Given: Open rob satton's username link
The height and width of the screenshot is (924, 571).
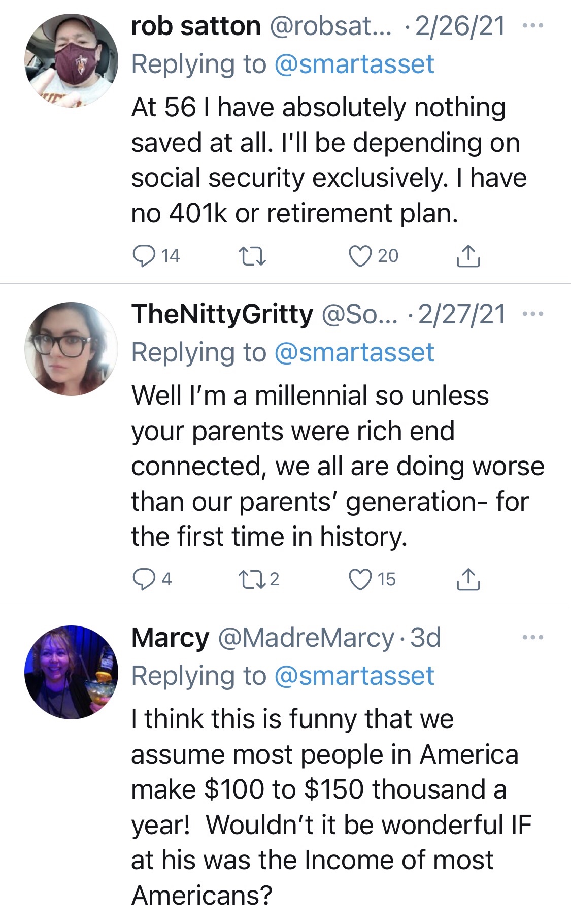Looking at the screenshot, I should click(x=195, y=26).
